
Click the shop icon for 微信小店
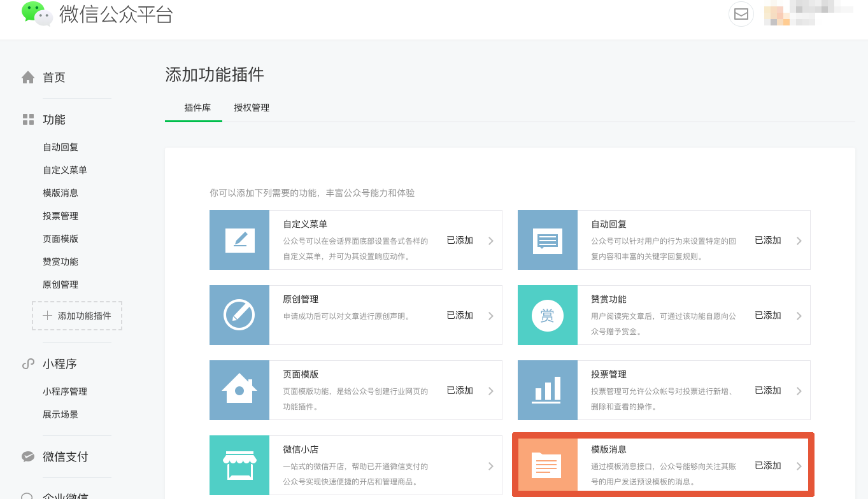click(239, 465)
